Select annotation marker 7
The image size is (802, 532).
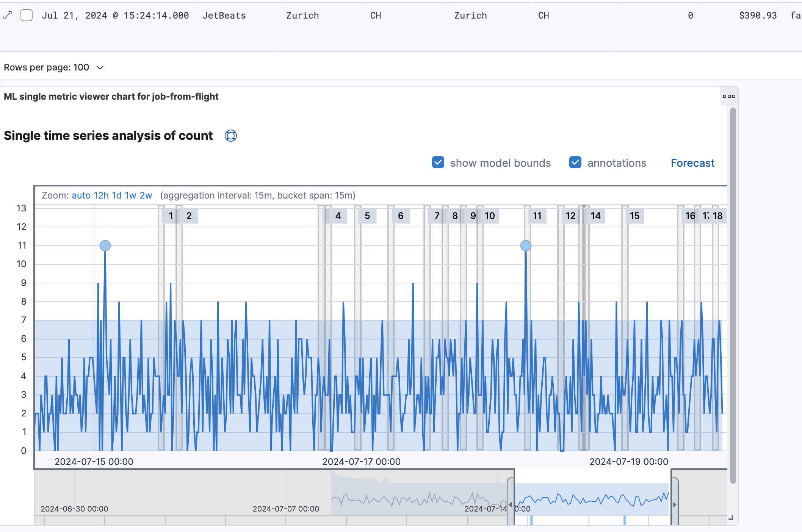click(x=437, y=216)
